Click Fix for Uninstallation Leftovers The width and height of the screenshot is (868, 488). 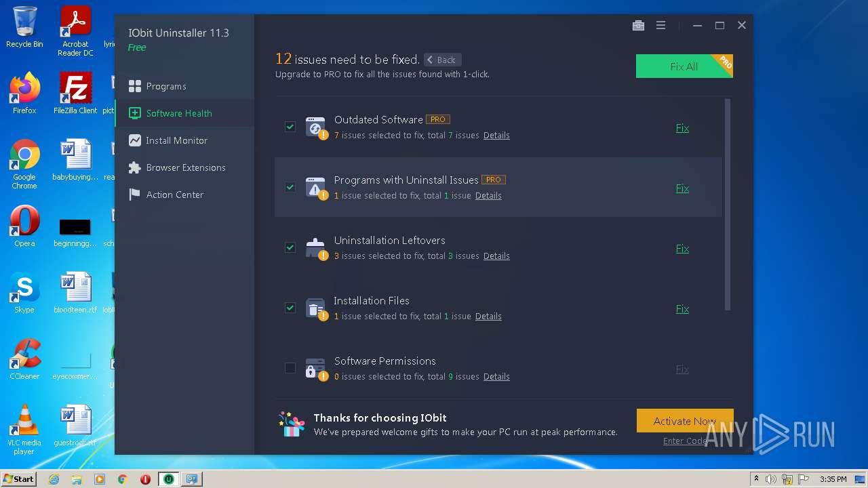682,248
